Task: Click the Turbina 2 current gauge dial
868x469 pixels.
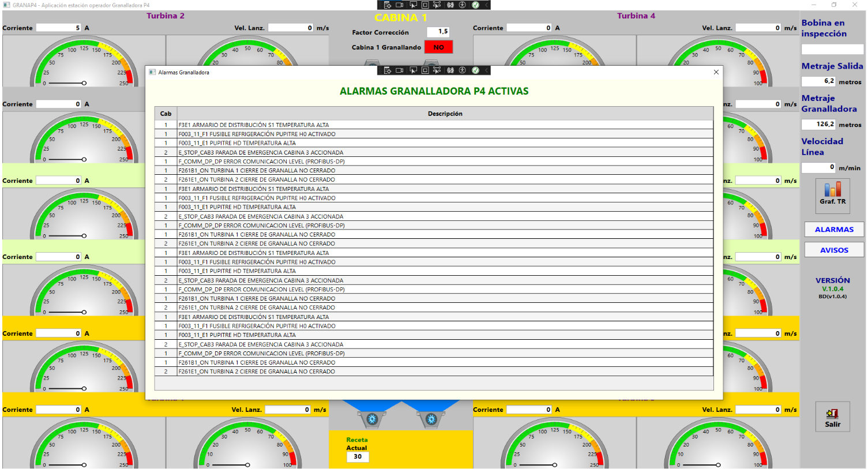Action: click(84, 62)
